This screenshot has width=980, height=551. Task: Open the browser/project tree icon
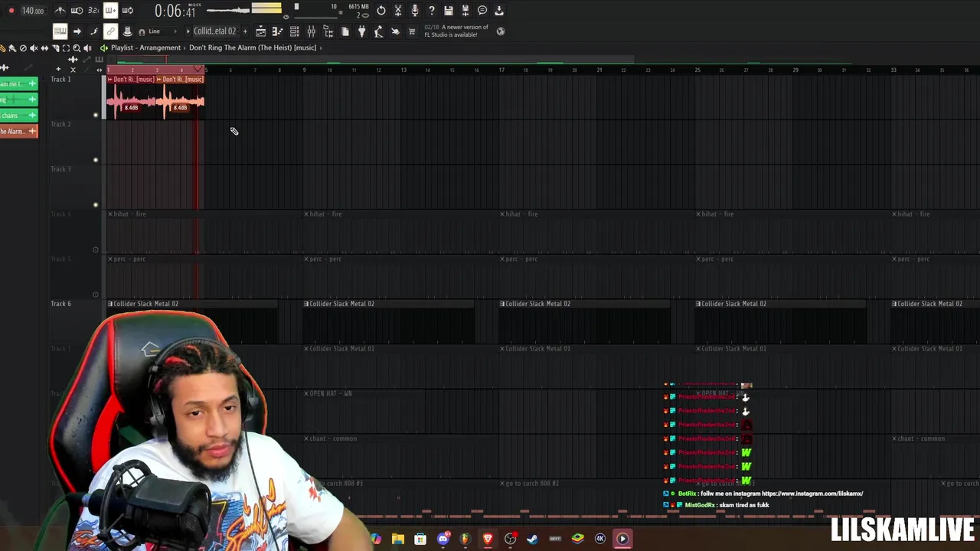[x=328, y=31]
